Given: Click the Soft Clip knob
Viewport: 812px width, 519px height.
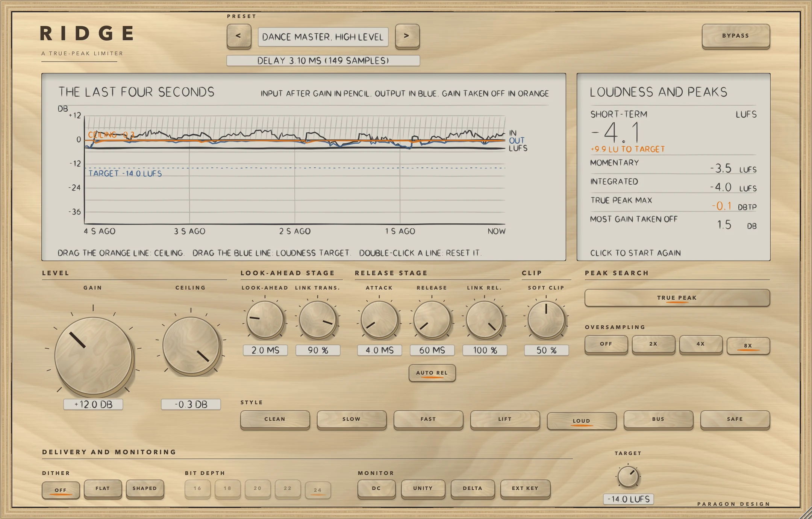Looking at the screenshot, I should coord(546,319).
